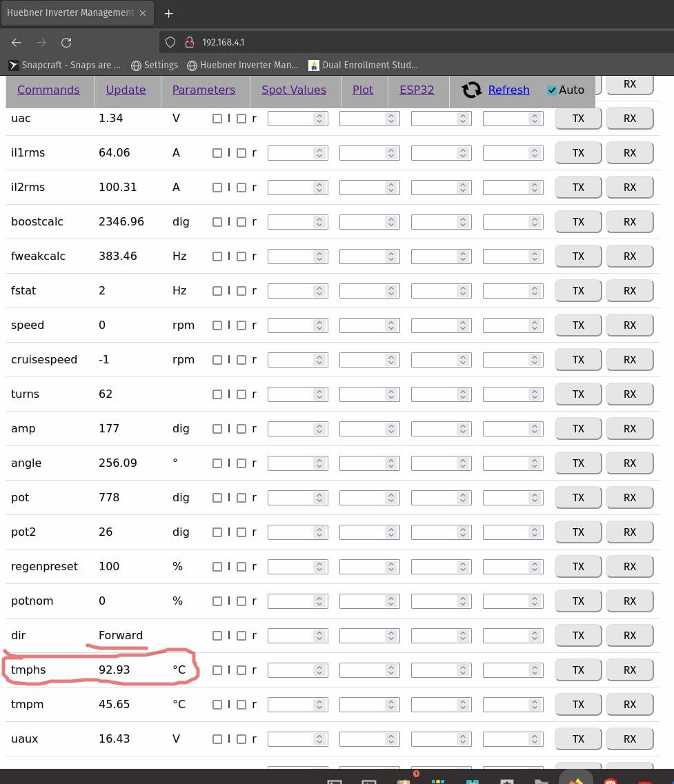Image resolution: width=674 pixels, height=784 pixels.
Task: Disable the Auto refresh checkbox
Action: click(552, 90)
